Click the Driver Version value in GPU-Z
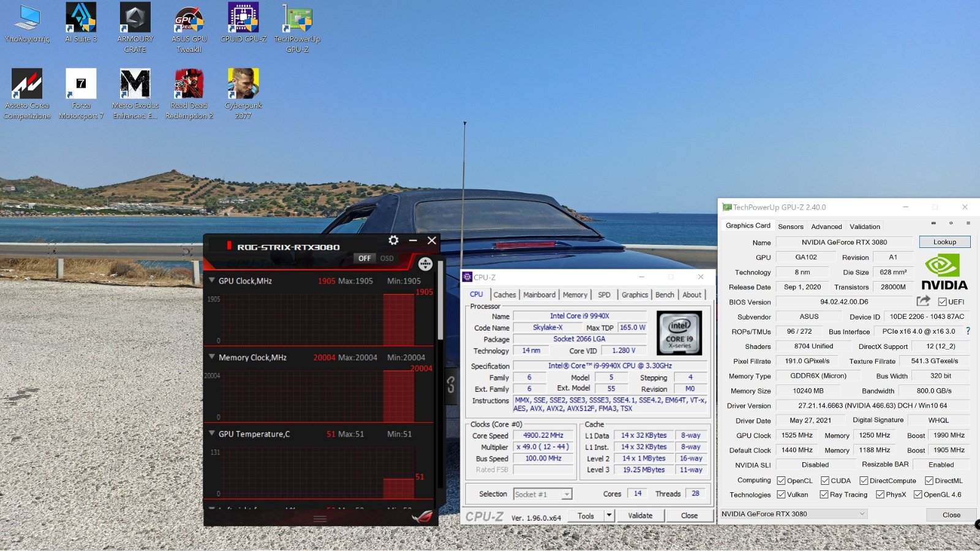The image size is (980, 551). click(x=872, y=405)
